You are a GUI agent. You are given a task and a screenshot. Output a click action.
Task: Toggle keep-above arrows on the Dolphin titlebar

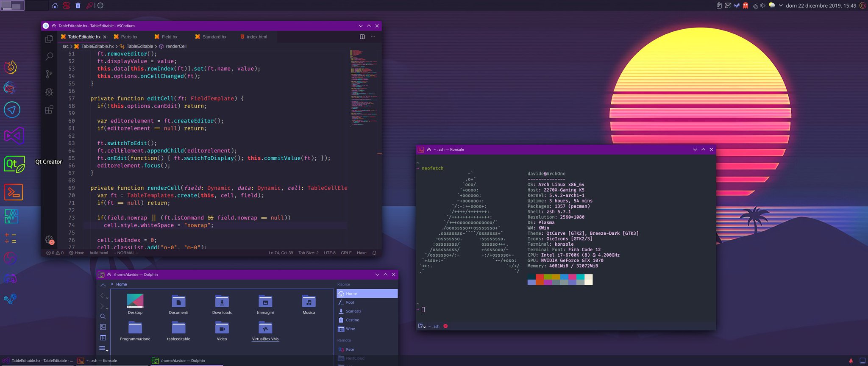click(109, 274)
